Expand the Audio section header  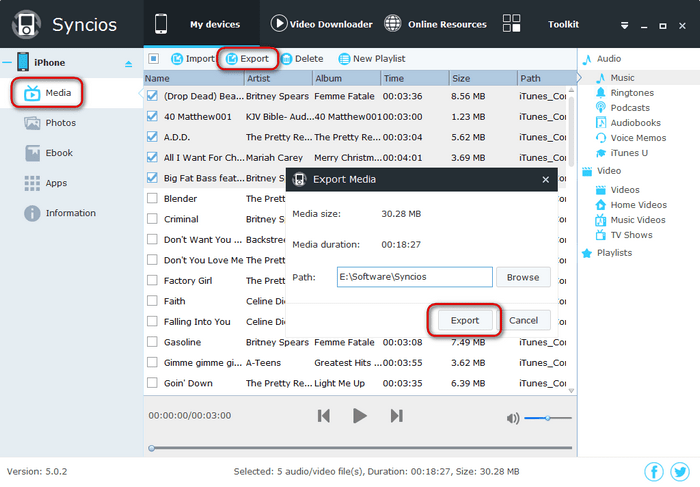point(601,59)
